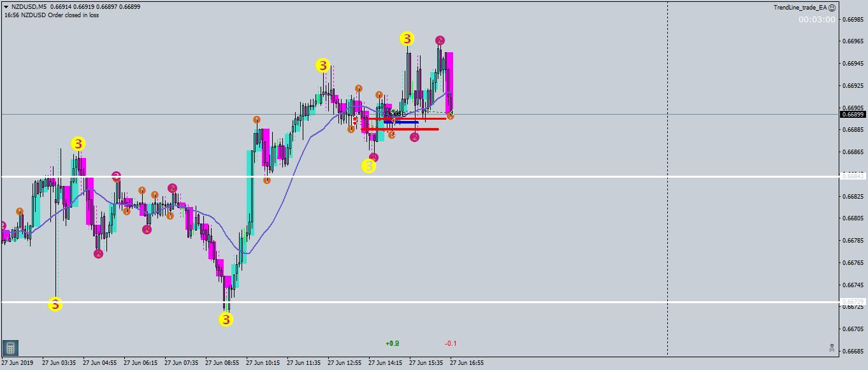Open the calculator icon in chart corner

(x=10, y=348)
